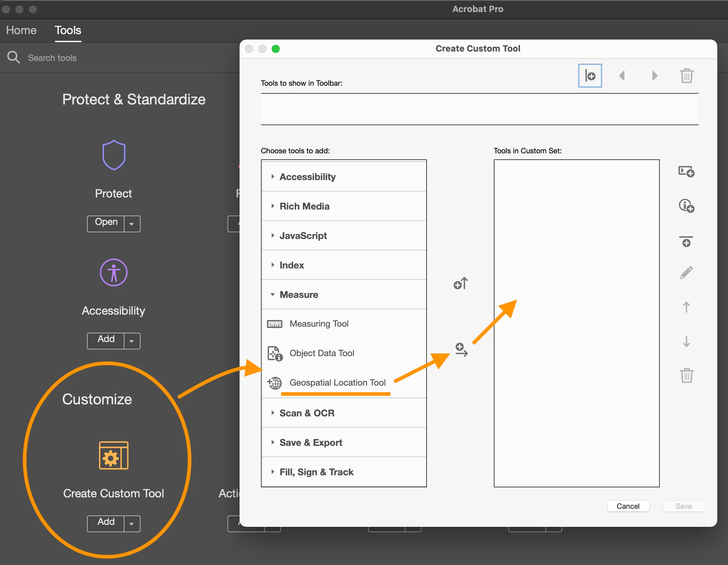The image size is (728, 565).
Task: Click the Add to Toolbar up-arrow icon
Action: [x=461, y=284]
